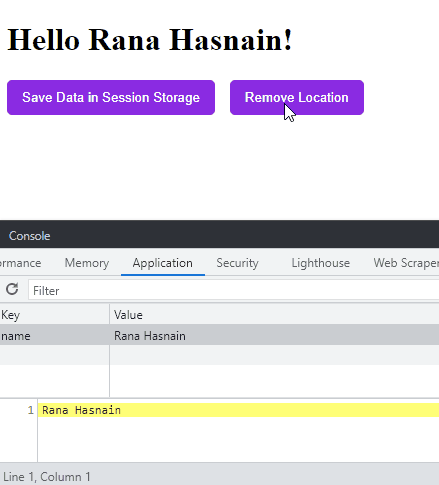Click the empty row below name
The height and width of the screenshot is (485, 439).
click(x=219, y=355)
